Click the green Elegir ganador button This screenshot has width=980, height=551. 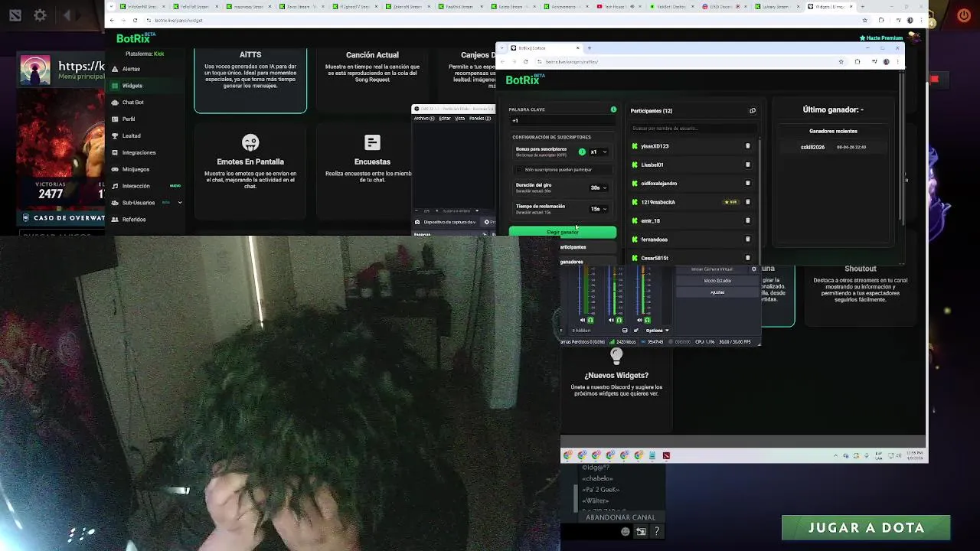562,232
